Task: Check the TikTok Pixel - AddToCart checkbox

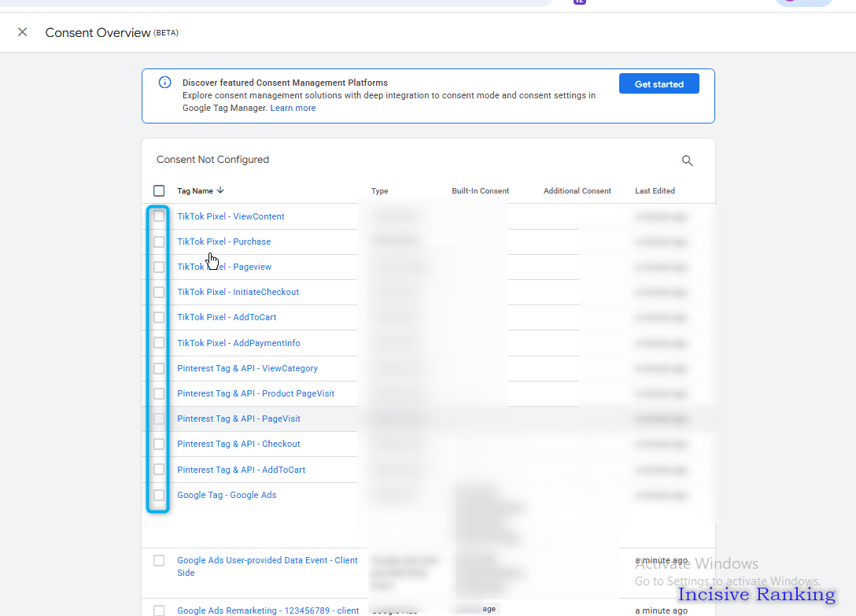Action: pos(159,317)
